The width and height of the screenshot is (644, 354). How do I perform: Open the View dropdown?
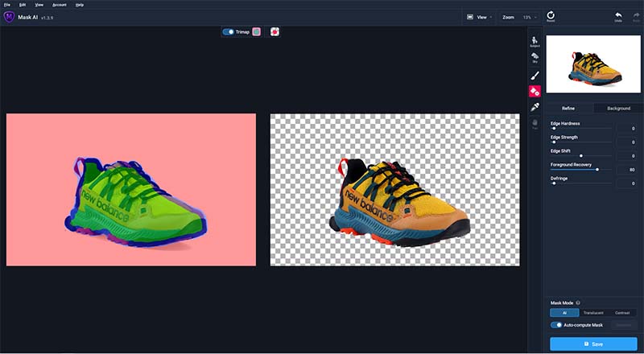point(479,17)
